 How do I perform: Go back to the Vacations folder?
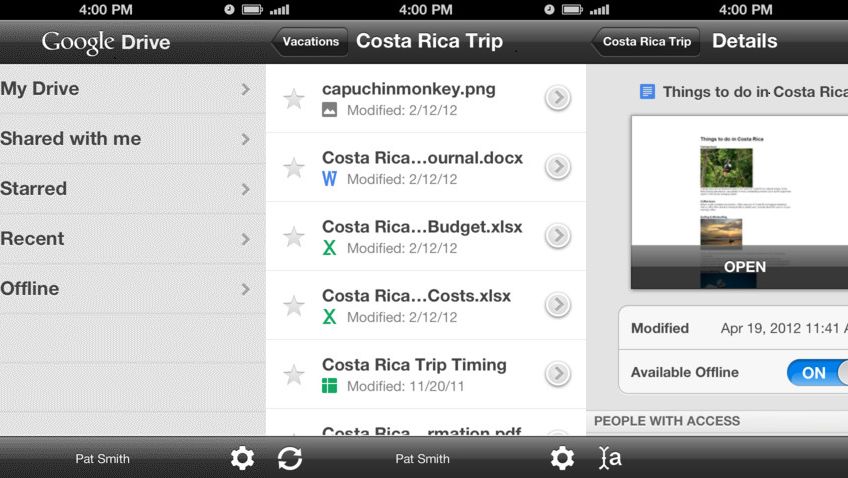tap(309, 42)
